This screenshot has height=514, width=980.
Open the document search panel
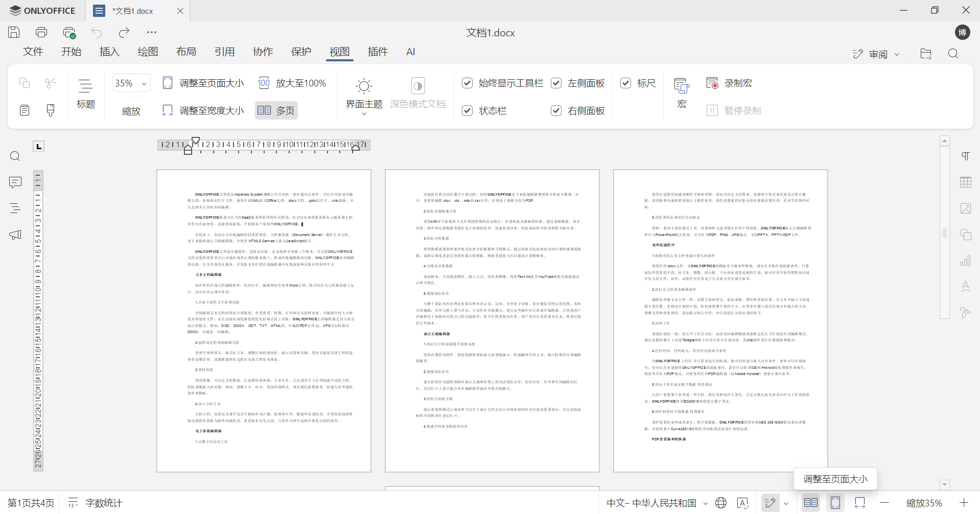[x=15, y=156]
